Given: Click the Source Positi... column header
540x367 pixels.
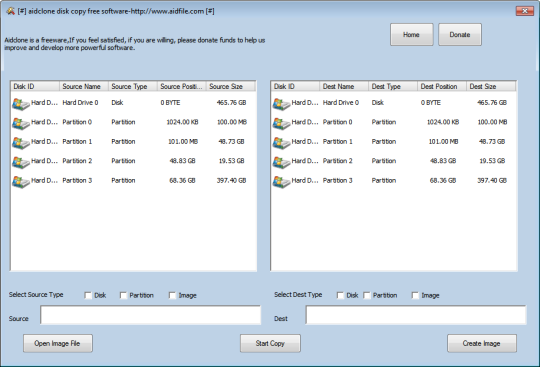Looking at the screenshot, I should click(182, 86).
